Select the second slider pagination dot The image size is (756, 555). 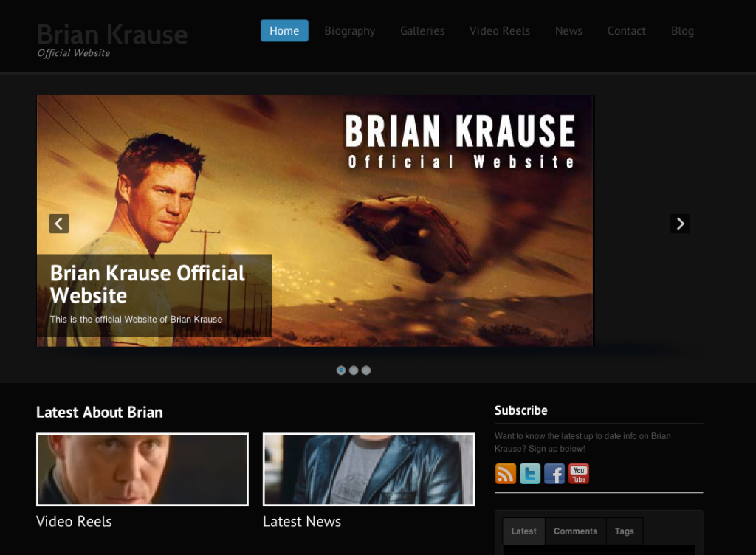tap(354, 370)
